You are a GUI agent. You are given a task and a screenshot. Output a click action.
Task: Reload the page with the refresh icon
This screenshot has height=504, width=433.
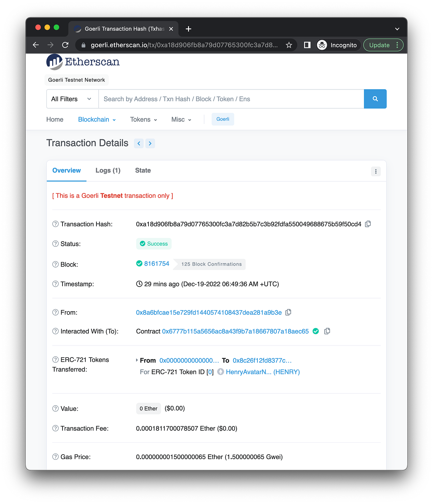(x=65, y=45)
